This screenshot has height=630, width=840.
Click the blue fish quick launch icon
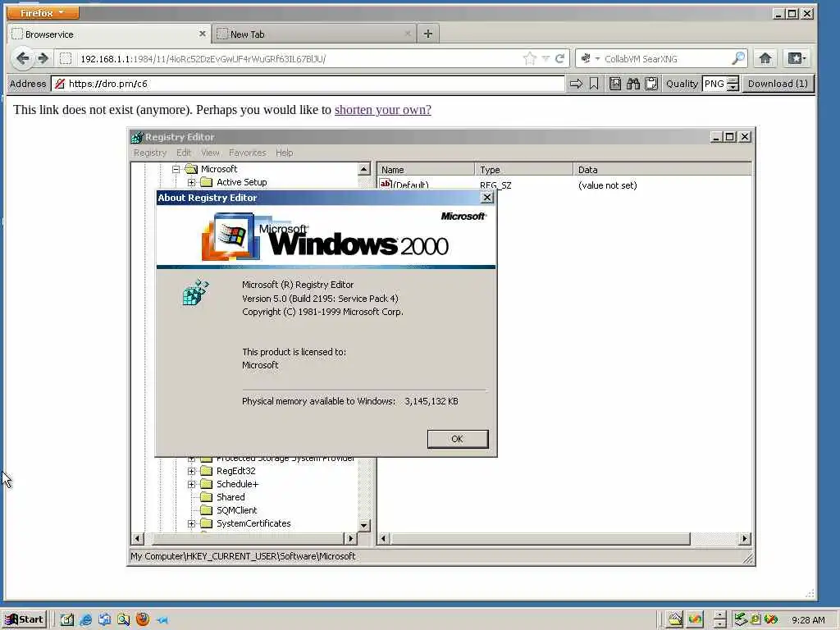point(162,620)
